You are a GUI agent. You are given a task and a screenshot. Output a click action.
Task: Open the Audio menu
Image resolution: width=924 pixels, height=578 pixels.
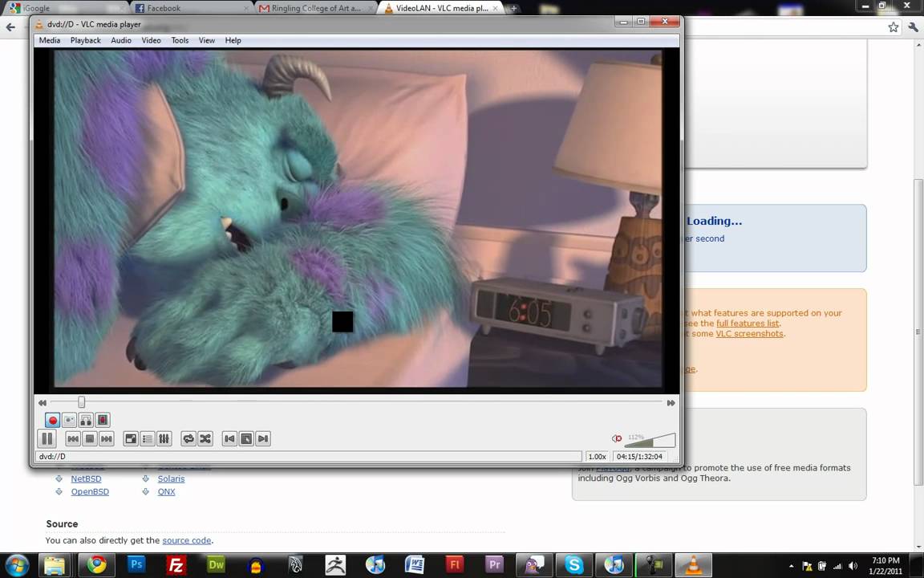click(x=121, y=40)
